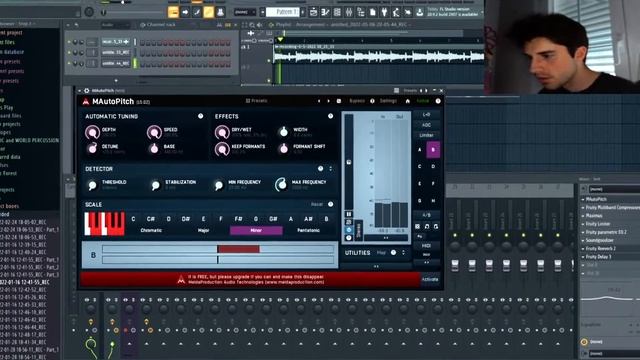Click the download arrow icon in toolbar
640x360 pixels.
pos(420,12)
